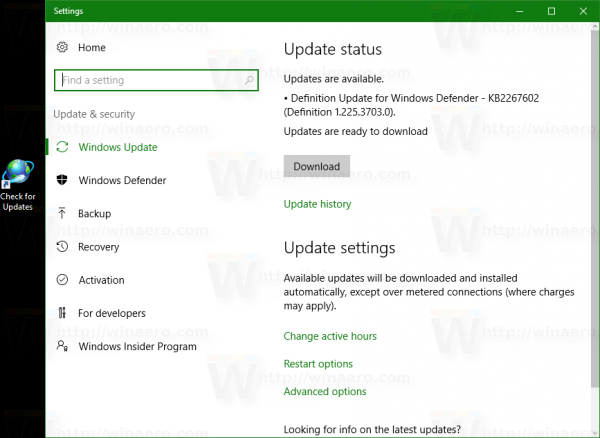Click the magnifier search icon

[x=249, y=80]
